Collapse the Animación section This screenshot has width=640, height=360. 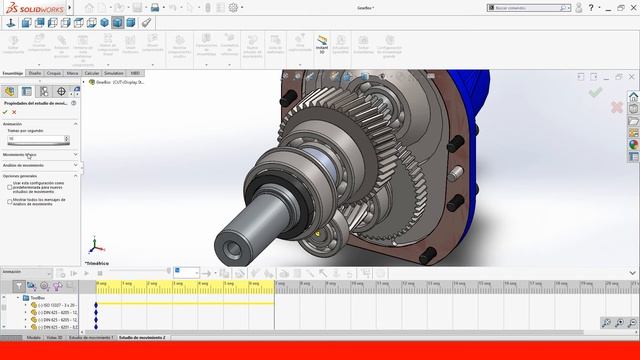[76, 124]
